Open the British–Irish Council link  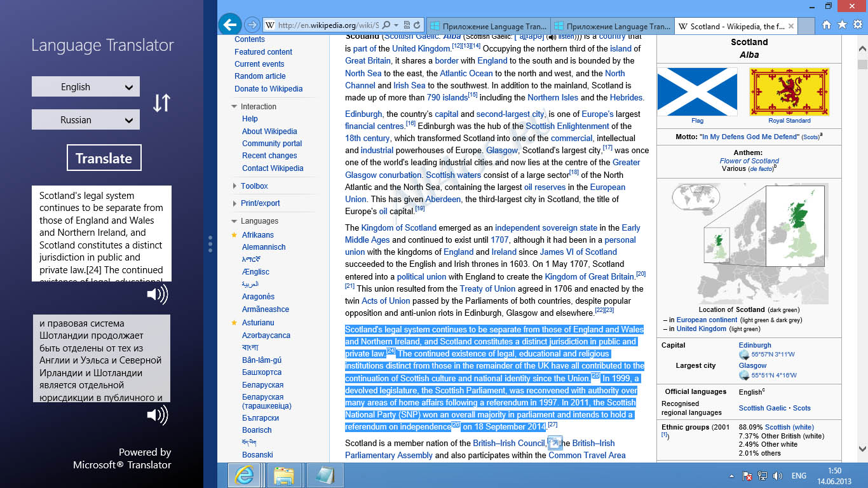point(509,444)
